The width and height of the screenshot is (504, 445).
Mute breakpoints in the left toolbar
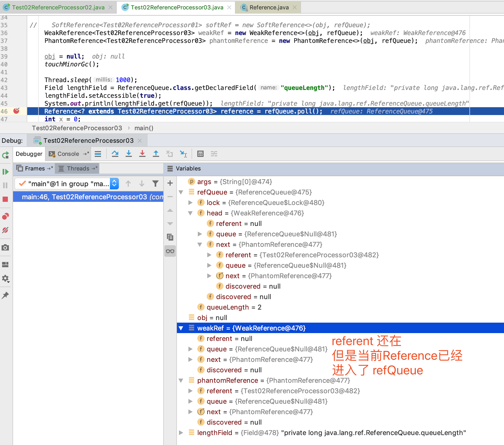(x=5, y=230)
